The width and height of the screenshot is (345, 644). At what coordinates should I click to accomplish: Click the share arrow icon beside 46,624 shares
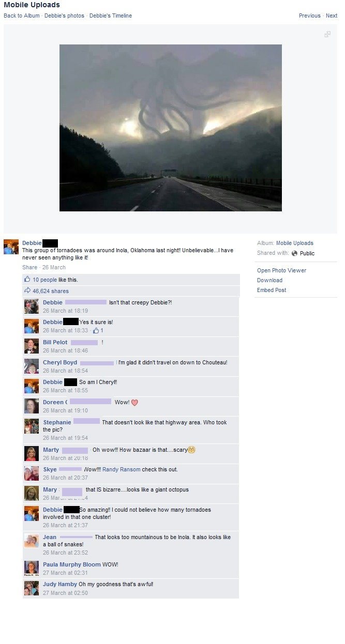point(27,291)
